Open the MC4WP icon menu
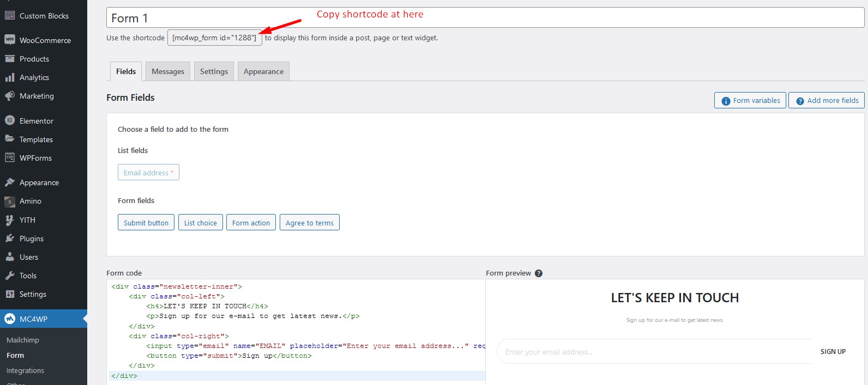 9,319
